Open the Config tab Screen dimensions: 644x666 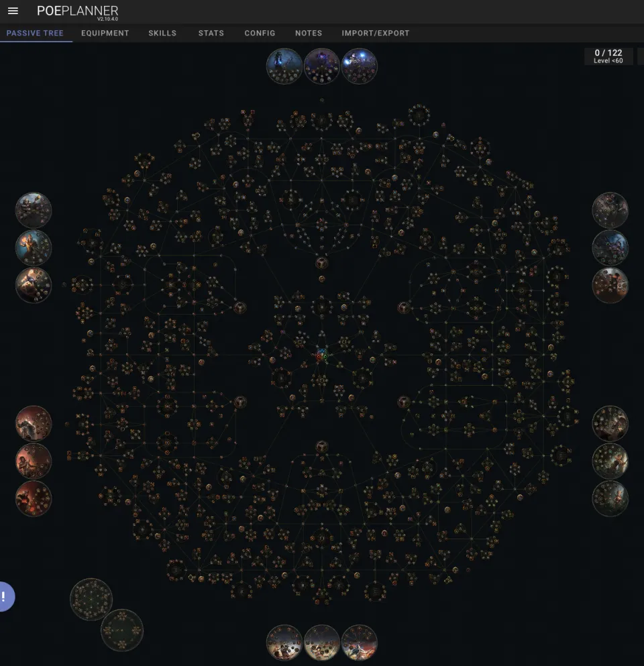260,33
